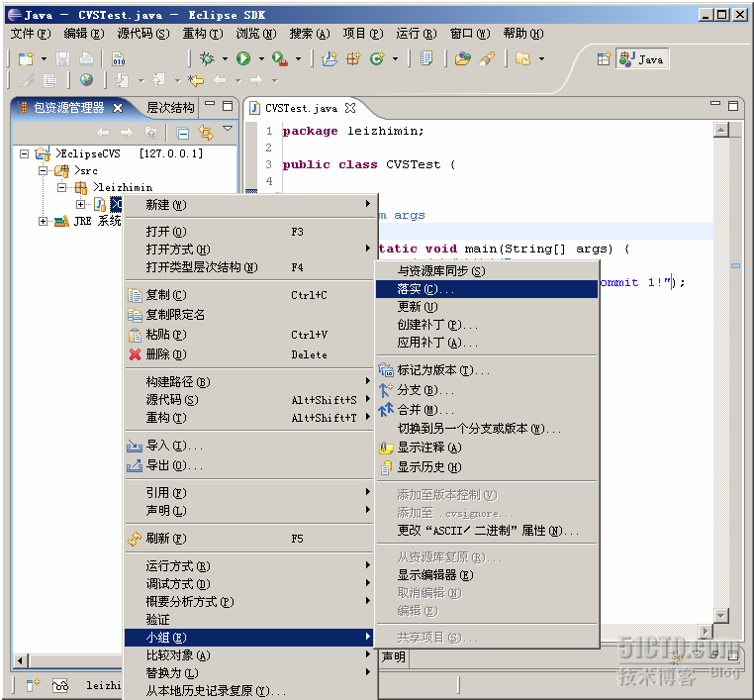Click the 标记为版本 tag icon in submenu

pos(386,370)
